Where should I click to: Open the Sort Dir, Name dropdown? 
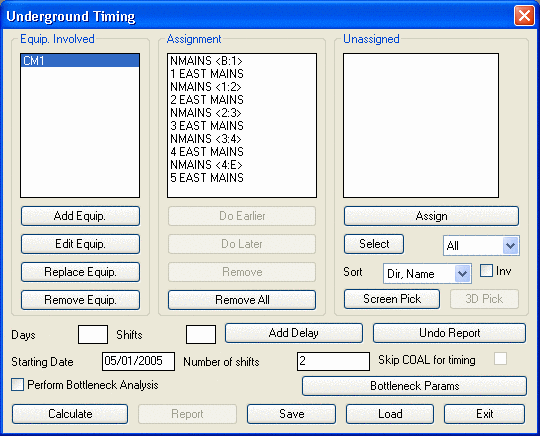coord(462,274)
